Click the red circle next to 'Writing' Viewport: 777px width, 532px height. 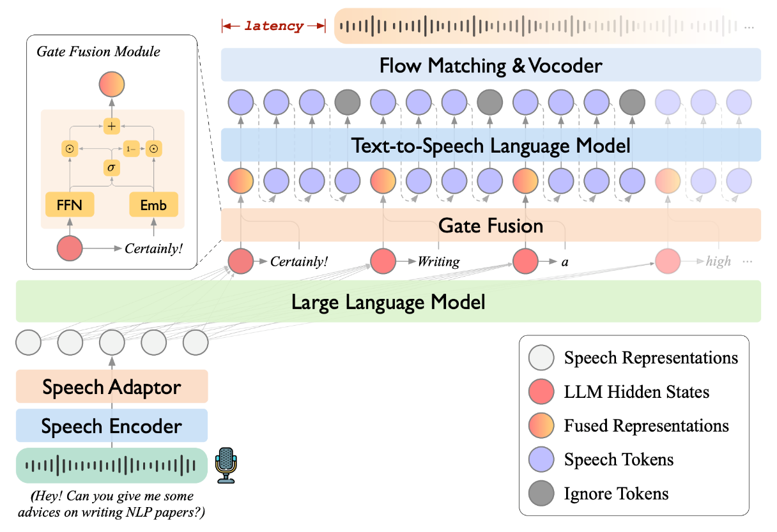384,261
